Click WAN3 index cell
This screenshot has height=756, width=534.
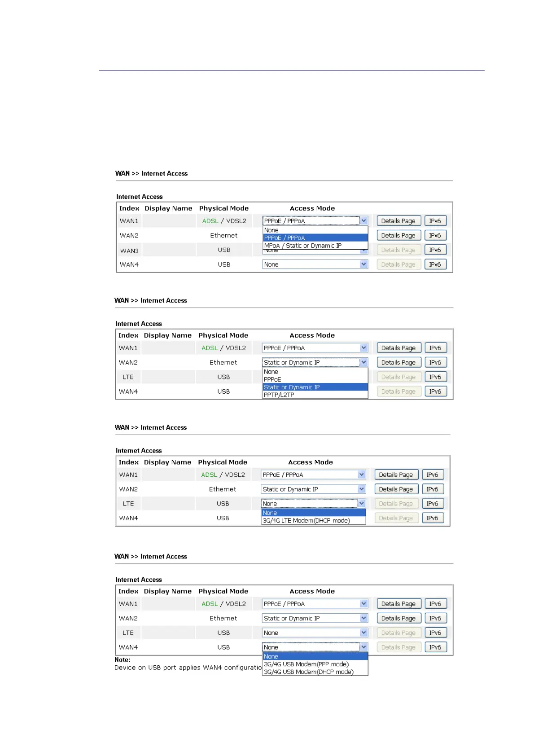coord(129,251)
